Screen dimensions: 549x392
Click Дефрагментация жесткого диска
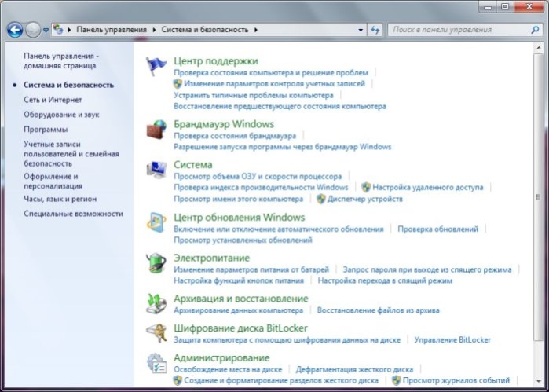point(354,369)
